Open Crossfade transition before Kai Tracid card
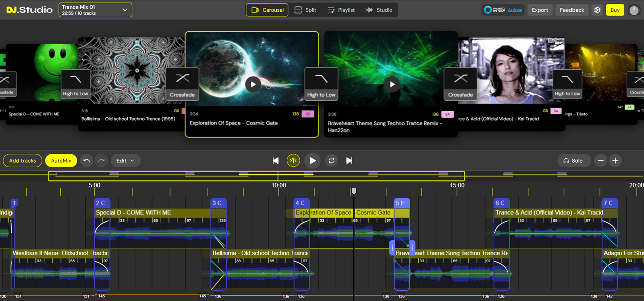Image resolution: width=644 pixels, height=301 pixels. pos(460,84)
